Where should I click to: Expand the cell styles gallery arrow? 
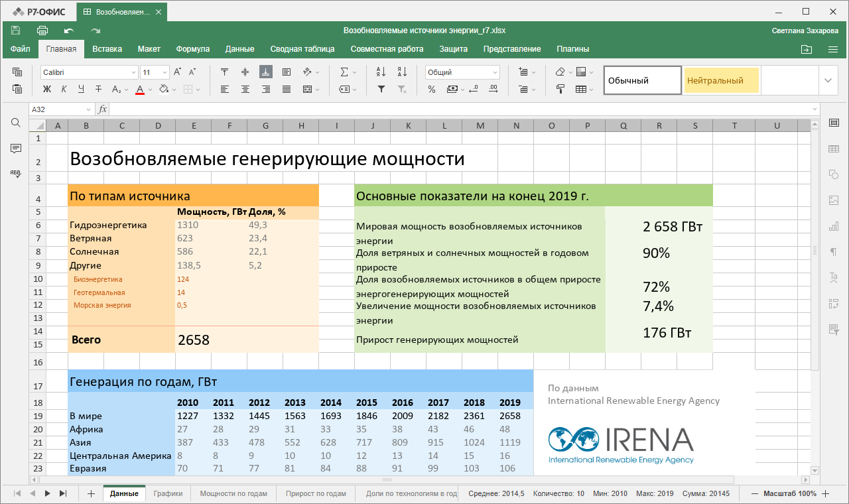pyautogui.click(x=828, y=80)
